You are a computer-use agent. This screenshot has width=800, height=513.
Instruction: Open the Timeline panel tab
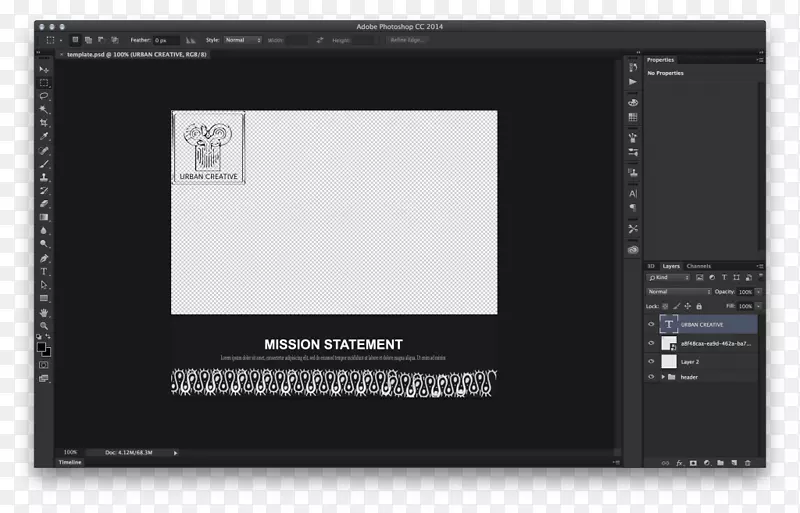click(x=70, y=462)
